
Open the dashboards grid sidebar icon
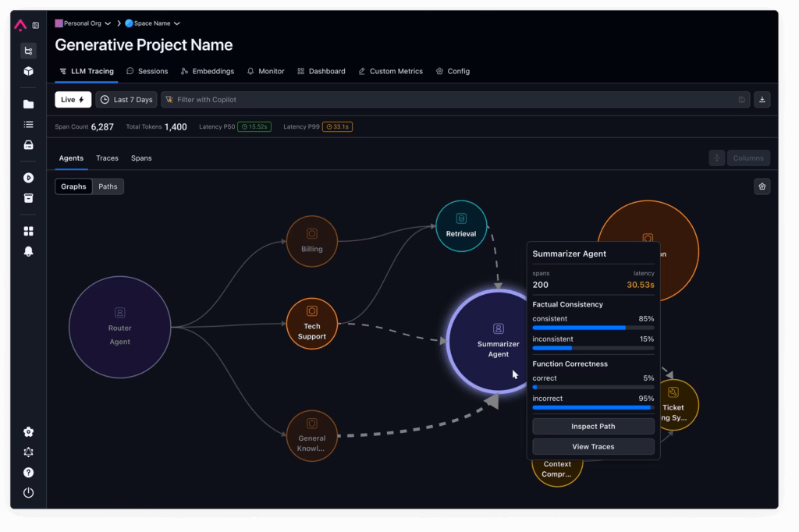click(29, 232)
